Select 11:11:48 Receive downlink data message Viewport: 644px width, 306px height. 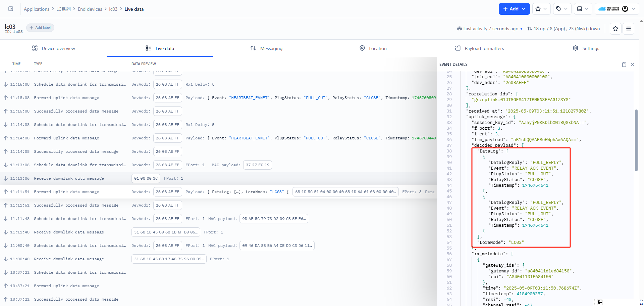click(218, 232)
